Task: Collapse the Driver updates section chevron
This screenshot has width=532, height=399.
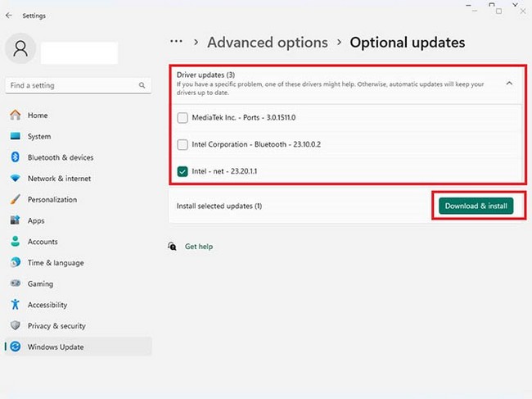Action: pyautogui.click(x=509, y=84)
